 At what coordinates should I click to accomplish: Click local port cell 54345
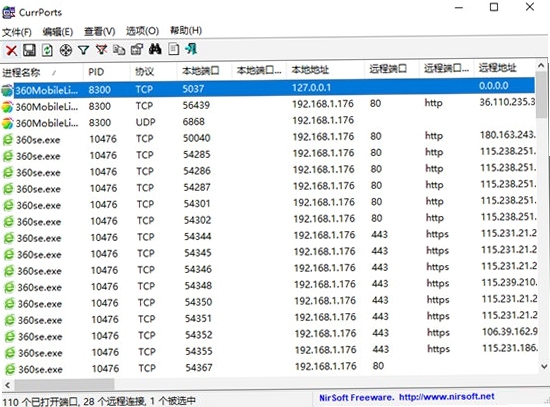click(198, 253)
